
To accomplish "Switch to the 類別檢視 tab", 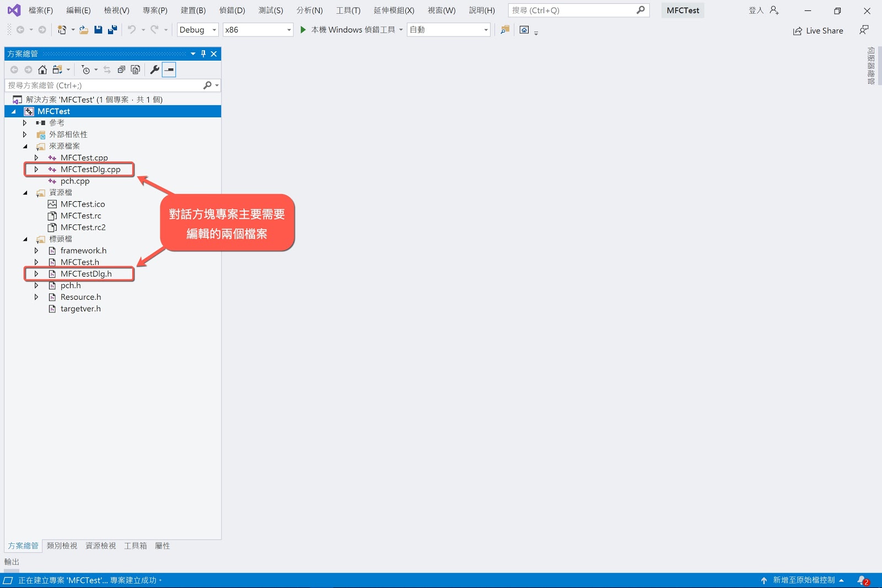I will [x=62, y=546].
